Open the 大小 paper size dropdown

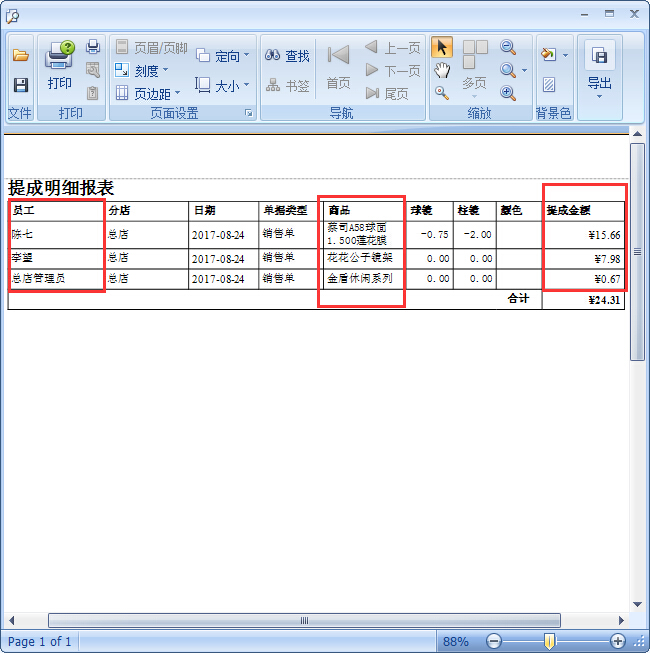pyautogui.click(x=222, y=85)
